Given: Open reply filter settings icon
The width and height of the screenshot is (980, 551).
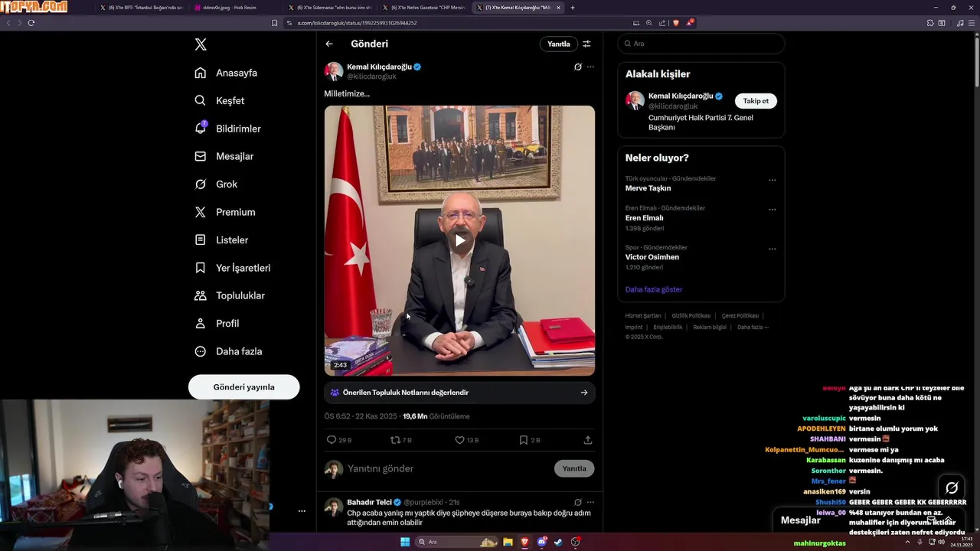Looking at the screenshot, I should click(x=586, y=44).
